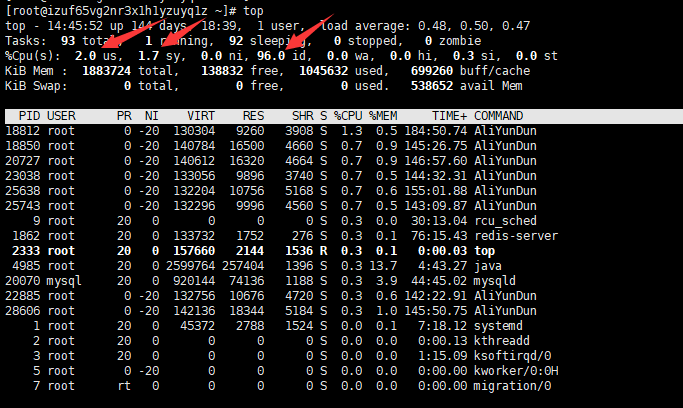Click the 1.7 sy CPU value

click(x=149, y=56)
